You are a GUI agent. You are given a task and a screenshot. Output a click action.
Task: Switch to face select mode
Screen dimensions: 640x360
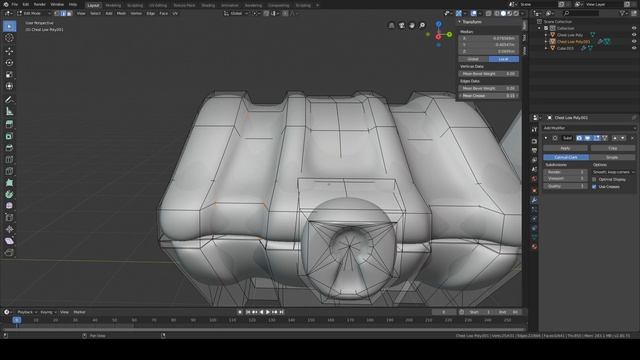pyautogui.click(x=69, y=13)
